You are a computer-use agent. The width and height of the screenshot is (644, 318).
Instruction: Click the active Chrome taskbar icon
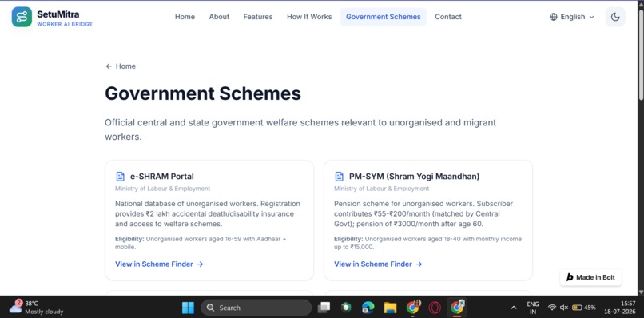pyautogui.click(x=457, y=308)
